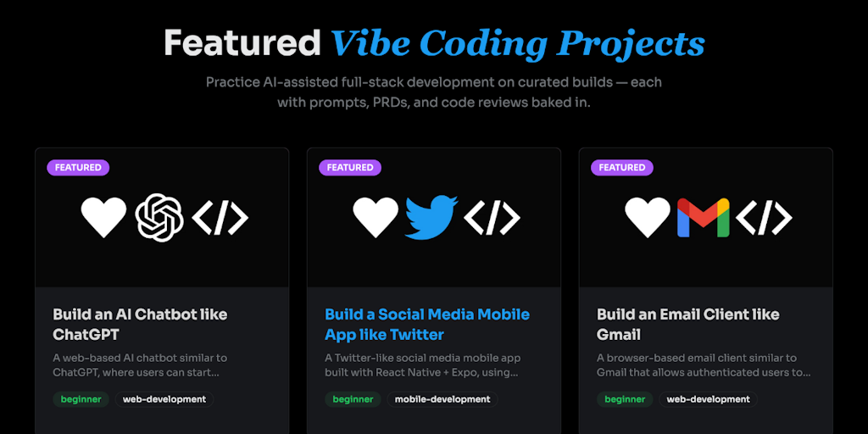The height and width of the screenshot is (434, 868).
Task: Click the ChatGPT OpenAI logo icon
Action: pos(159,218)
